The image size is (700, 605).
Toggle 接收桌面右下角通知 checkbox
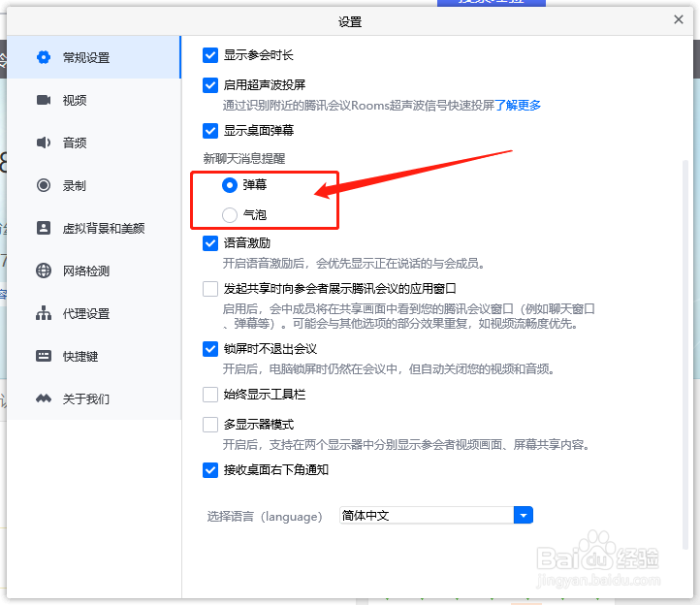(x=210, y=470)
